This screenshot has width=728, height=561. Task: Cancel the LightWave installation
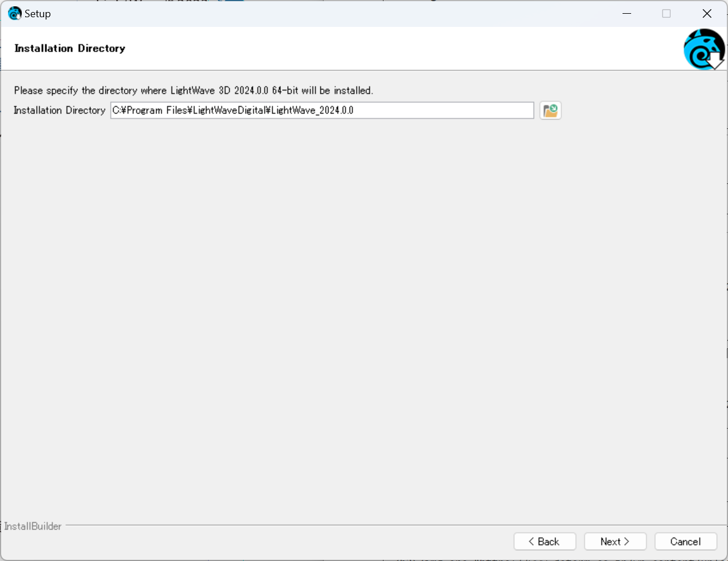pos(686,542)
